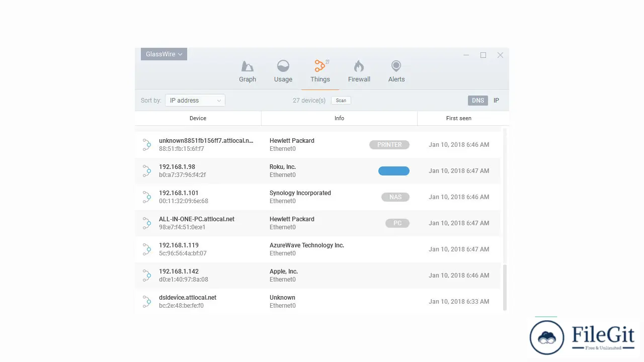Close the GlassWire window
The height and width of the screenshot is (362, 644).
[500, 55]
